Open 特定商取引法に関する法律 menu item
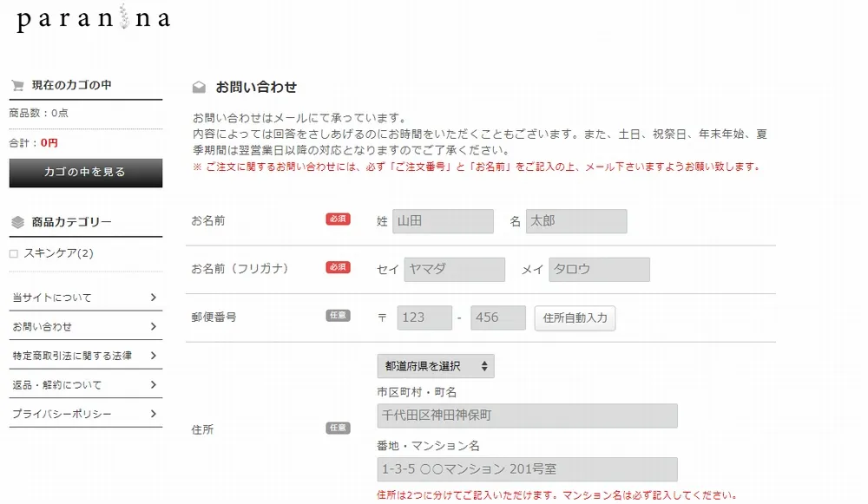The width and height of the screenshot is (868, 504). tap(86, 356)
